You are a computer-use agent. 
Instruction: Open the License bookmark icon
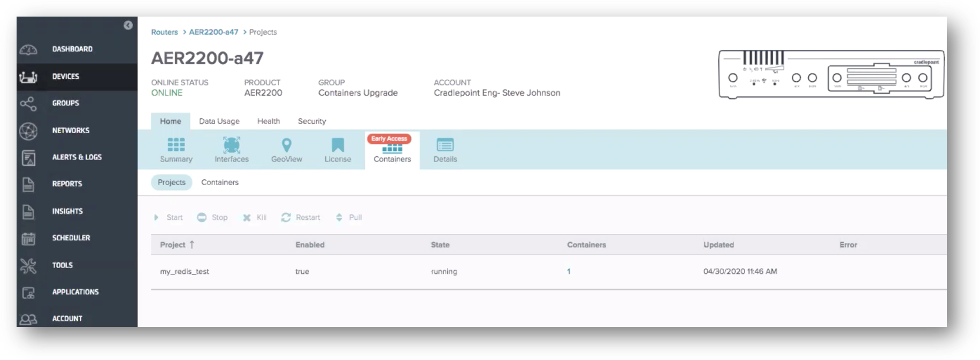(x=338, y=145)
